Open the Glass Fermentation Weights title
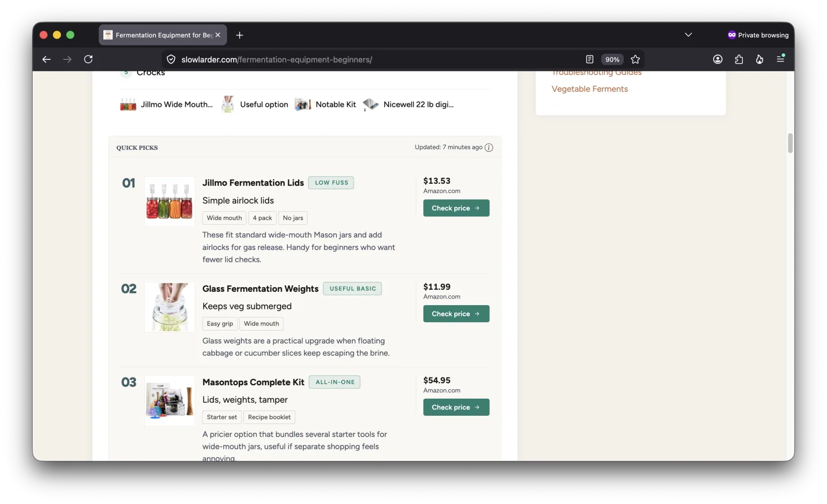This screenshot has height=504, width=827. point(261,289)
